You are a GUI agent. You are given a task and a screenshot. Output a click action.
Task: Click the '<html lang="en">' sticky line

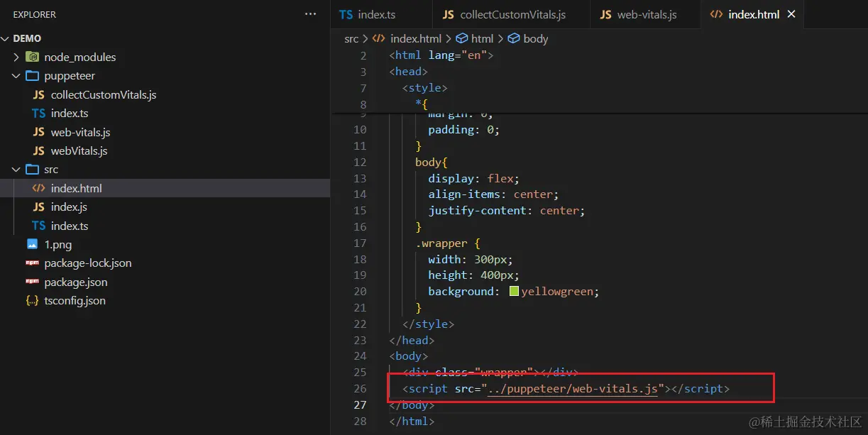(441, 55)
